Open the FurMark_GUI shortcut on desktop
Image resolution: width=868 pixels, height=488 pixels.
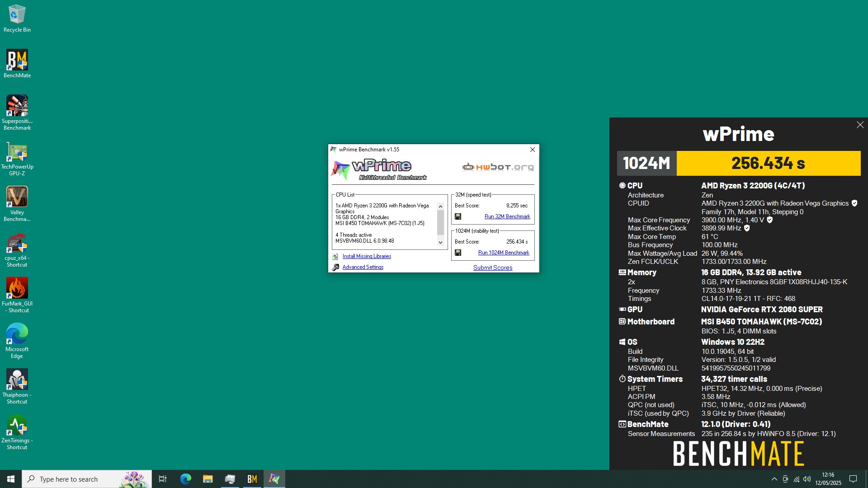(x=17, y=296)
